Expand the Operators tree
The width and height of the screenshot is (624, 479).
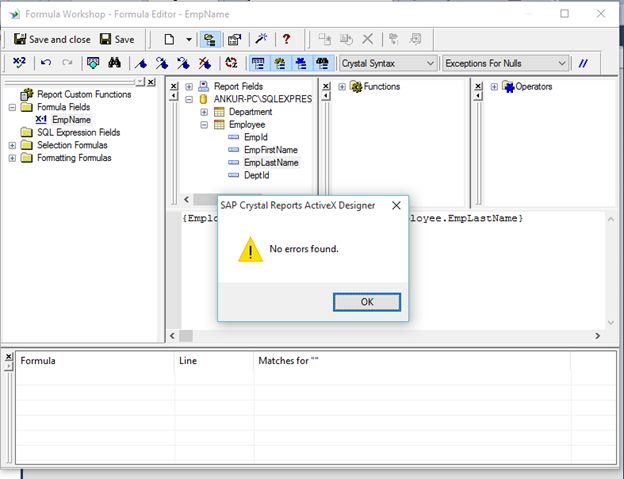click(x=494, y=87)
